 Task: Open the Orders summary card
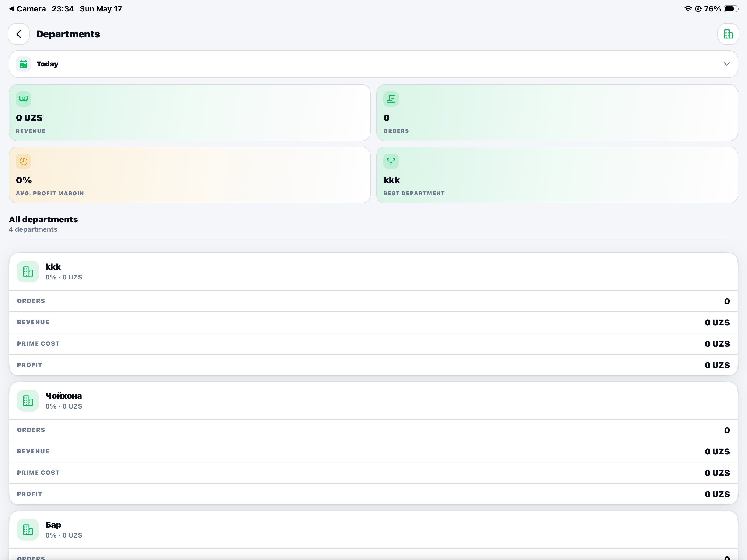click(557, 112)
